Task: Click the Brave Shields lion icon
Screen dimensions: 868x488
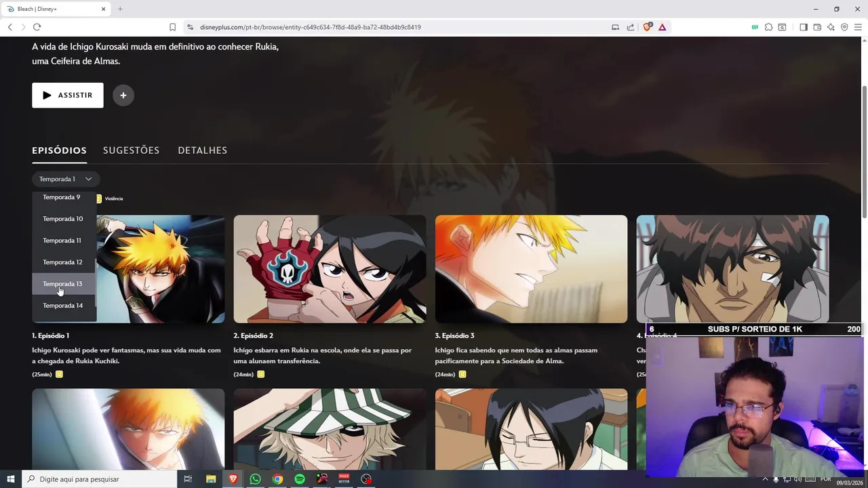Action: click(x=647, y=27)
